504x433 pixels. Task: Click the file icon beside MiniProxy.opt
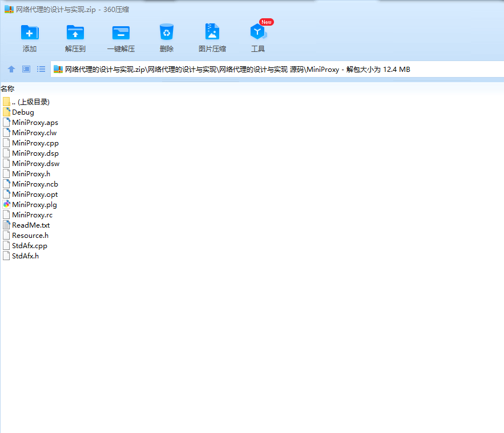(6, 195)
